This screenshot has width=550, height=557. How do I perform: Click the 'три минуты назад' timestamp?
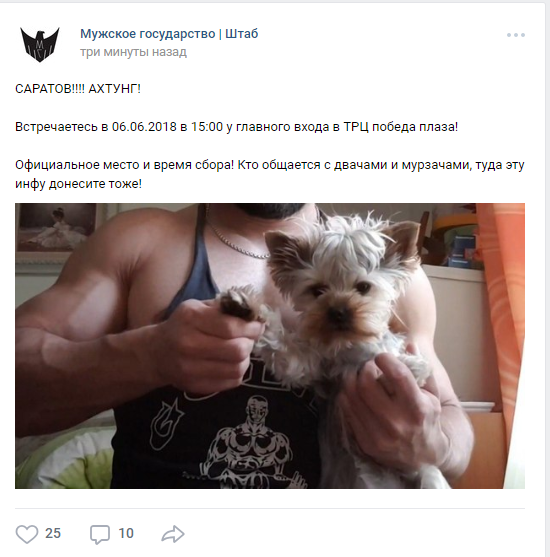[133, 52]
